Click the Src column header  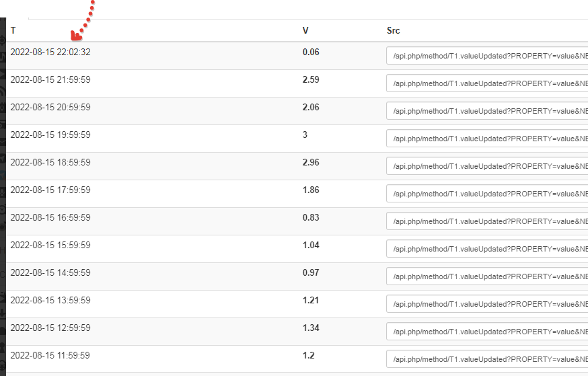click(x=394, y=30)
